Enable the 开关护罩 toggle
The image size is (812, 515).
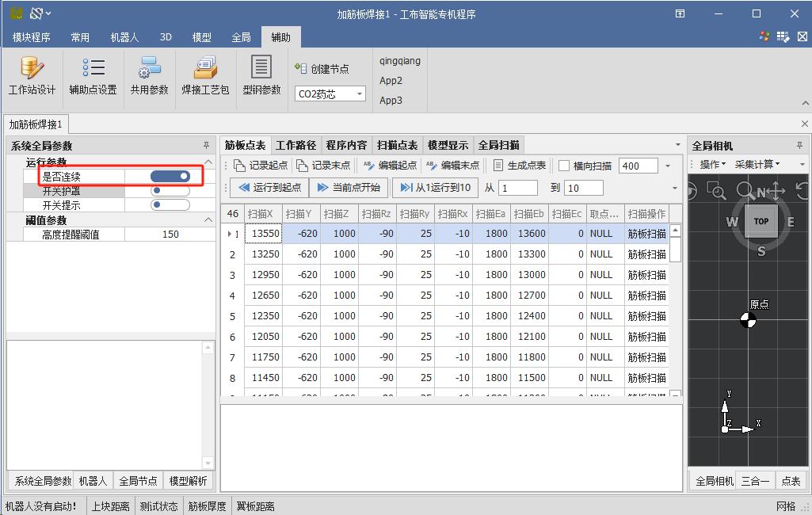[170, 191]
